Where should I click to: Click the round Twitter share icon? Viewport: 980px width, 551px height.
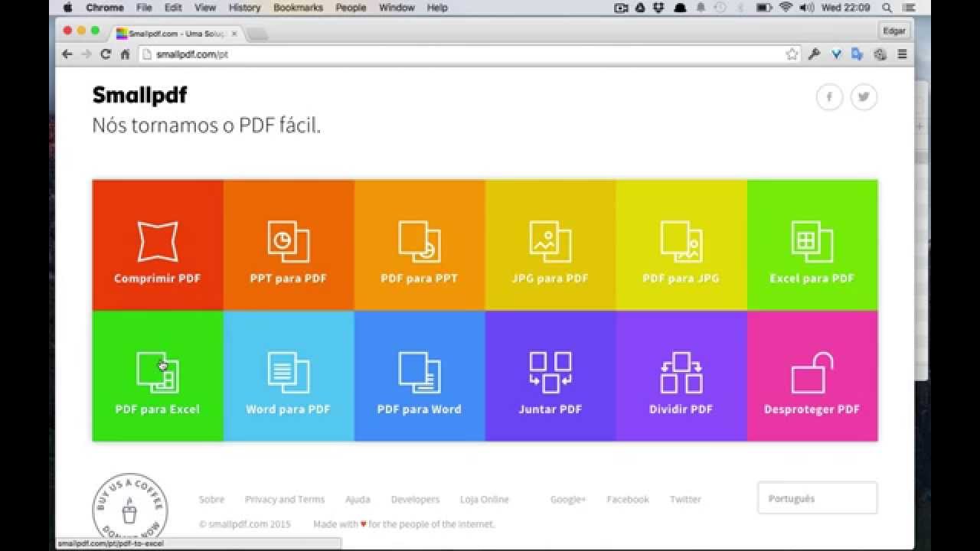[x=864, y=97]
